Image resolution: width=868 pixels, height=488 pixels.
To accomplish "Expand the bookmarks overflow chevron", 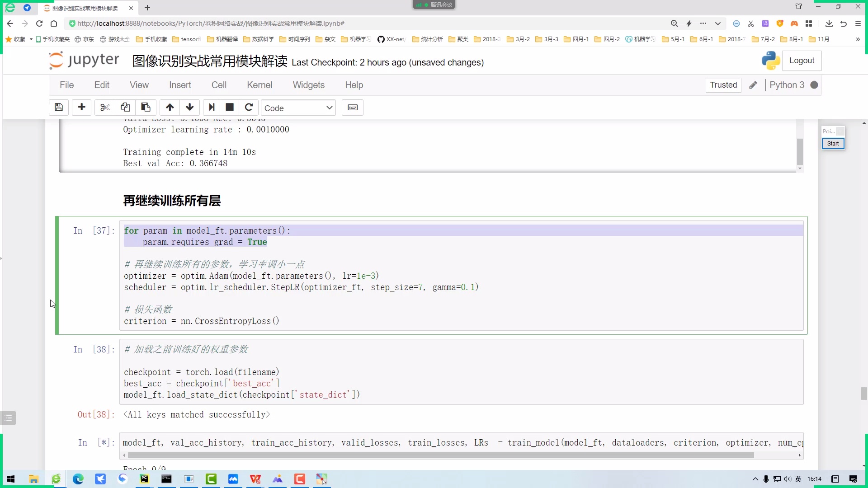I will (858, 39).
